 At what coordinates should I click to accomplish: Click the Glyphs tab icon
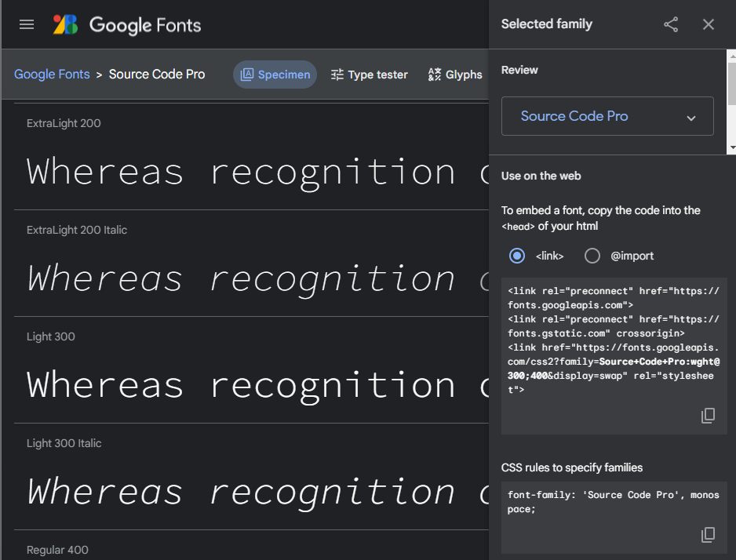point(435,75)
